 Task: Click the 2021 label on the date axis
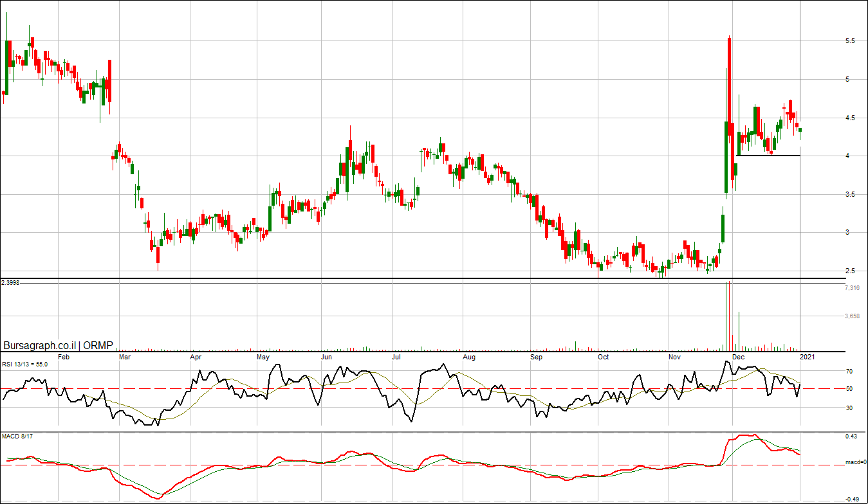[x=808, y=355]
